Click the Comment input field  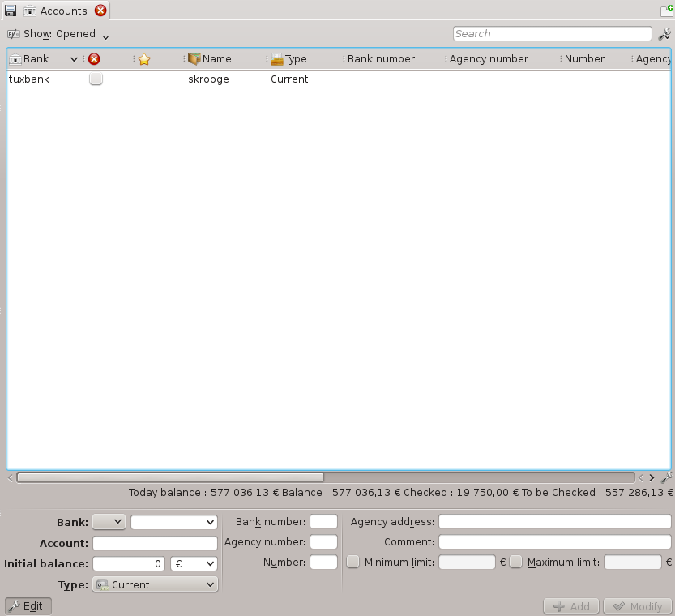(x=555, y=542)
